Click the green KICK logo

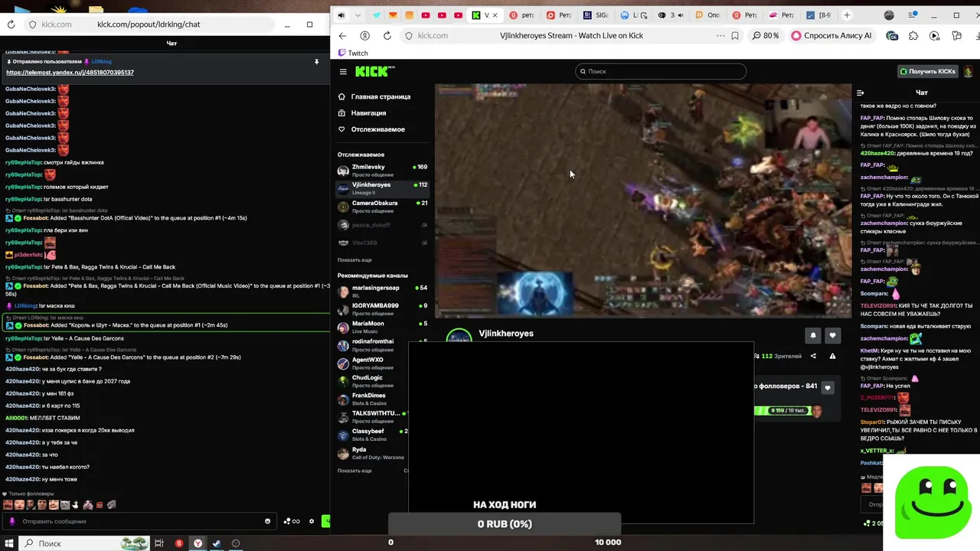point(374,71)
